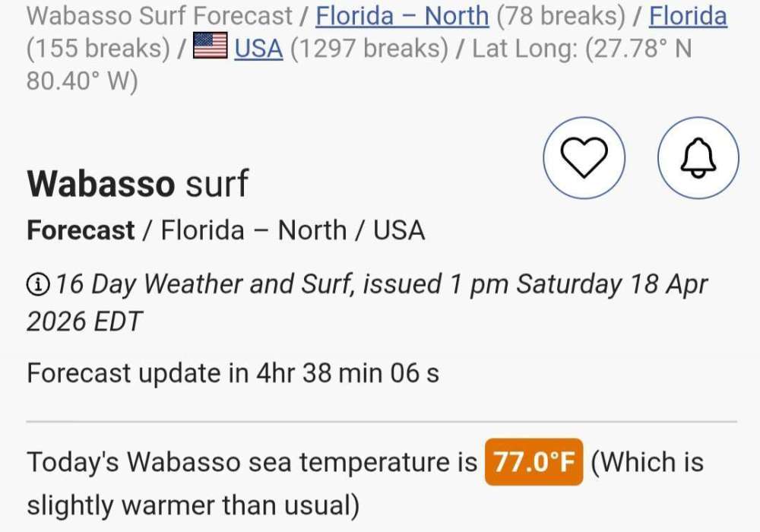Click the (1297 breaks) count text
Viewport: 760px width, 532px height.
tap(369, 49)
